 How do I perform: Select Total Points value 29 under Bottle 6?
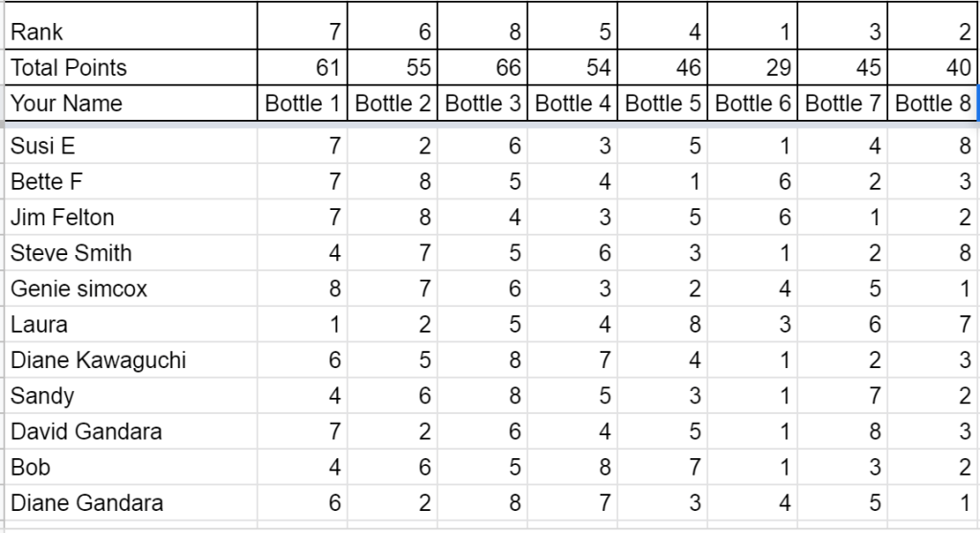(753, 68)
